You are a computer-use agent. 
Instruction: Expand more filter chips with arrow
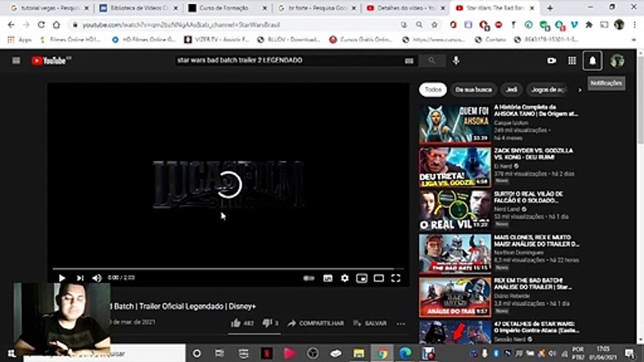(580, 90)
